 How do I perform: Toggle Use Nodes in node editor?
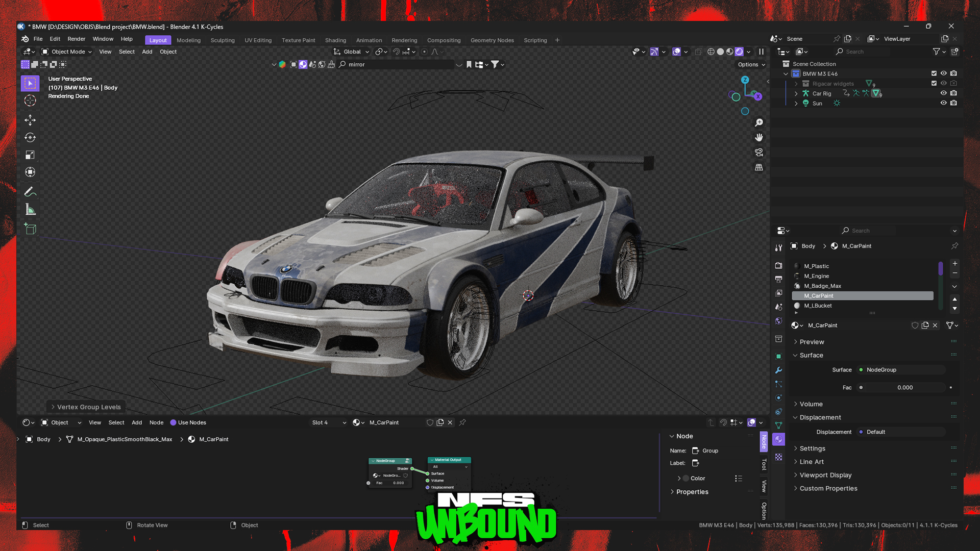click(x=188, y=422)
